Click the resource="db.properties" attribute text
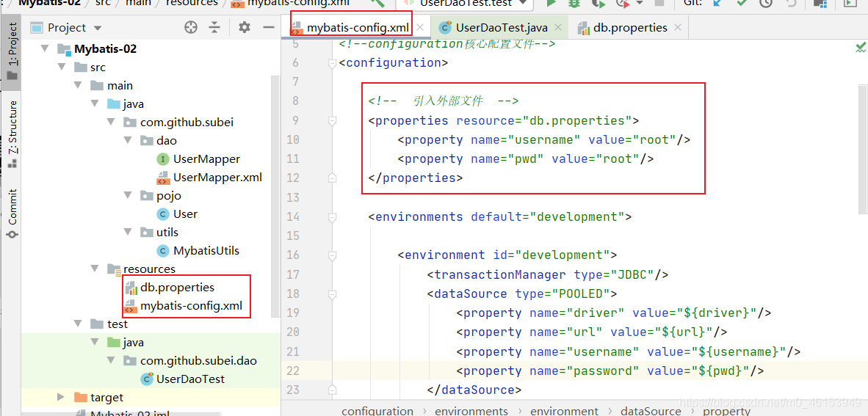The height and width of the screenshot is (416, 868). (543, 120)
